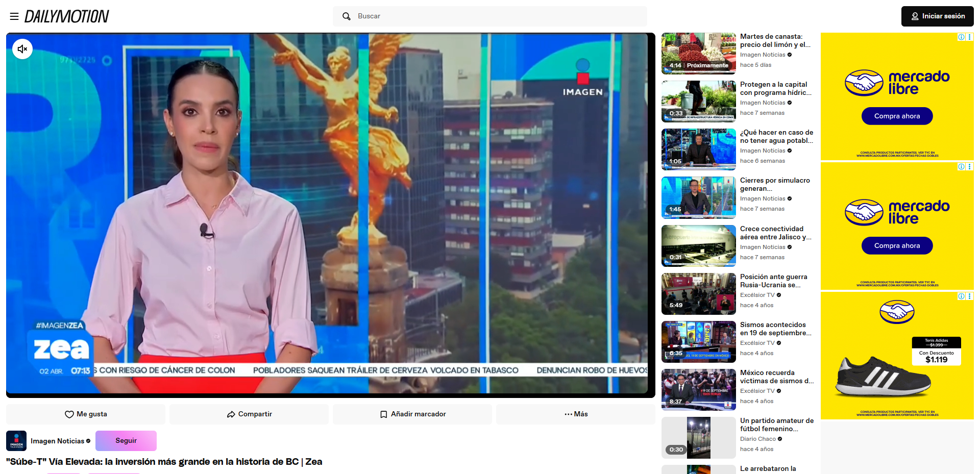Open thumbnail for Protegen a la capital video

pyautogui.click(x=699, y=102)
